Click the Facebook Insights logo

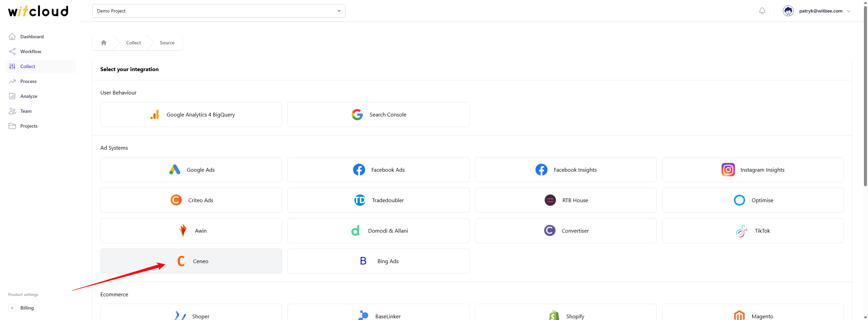click(x=541, y=170)
